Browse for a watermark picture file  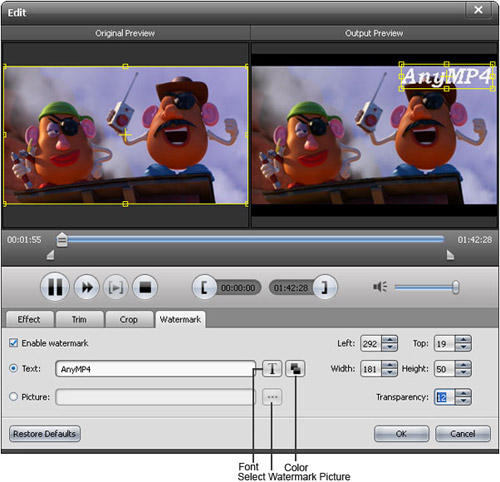272,397
